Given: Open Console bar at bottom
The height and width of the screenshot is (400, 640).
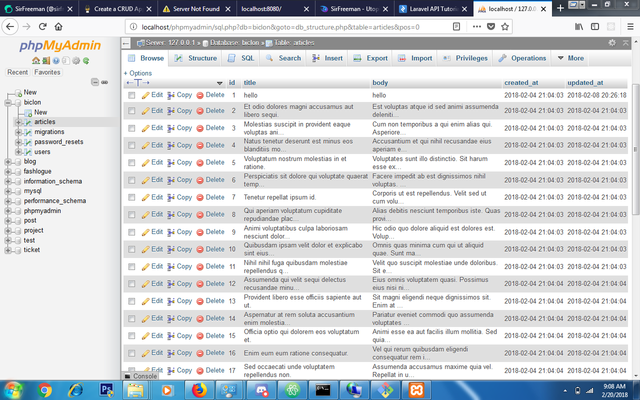Looking at the screenshot, I should 141,376.
